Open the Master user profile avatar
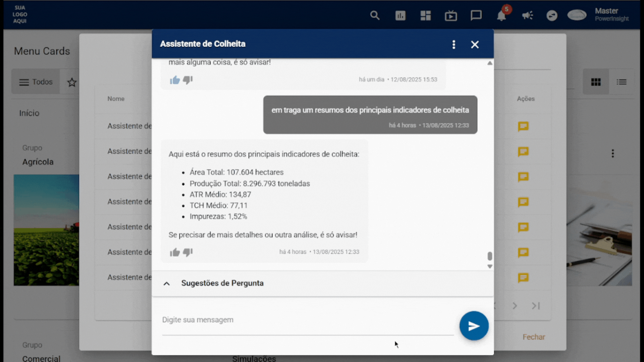This screenshot has width=644, height=362. point(577,15)
